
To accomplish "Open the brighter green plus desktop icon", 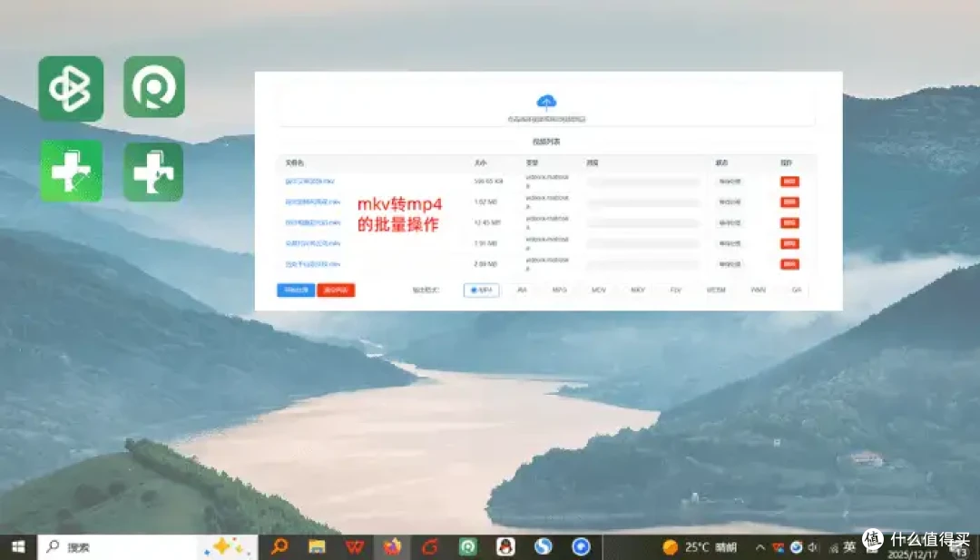I will pos(72,171).
